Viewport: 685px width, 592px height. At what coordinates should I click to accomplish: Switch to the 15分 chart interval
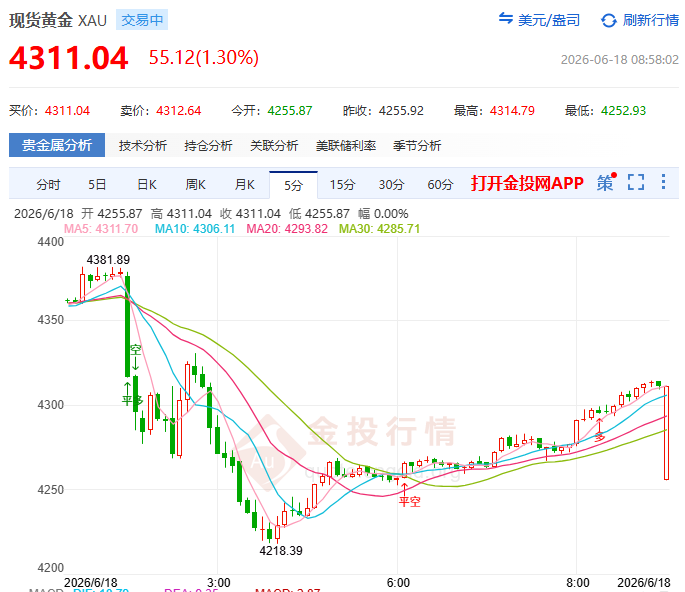[342, 184]
